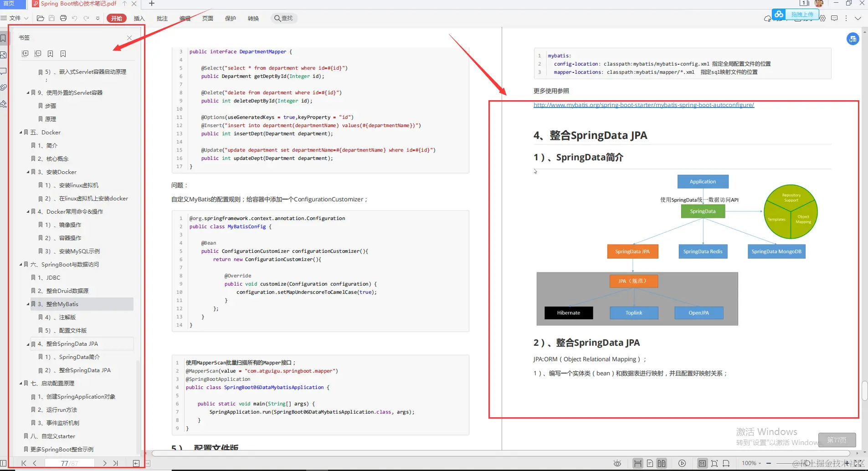This screenshot has width=868, height=471.
Task: Collapse the 3、整合MyBatis node
Action: (x=28, y=304)
